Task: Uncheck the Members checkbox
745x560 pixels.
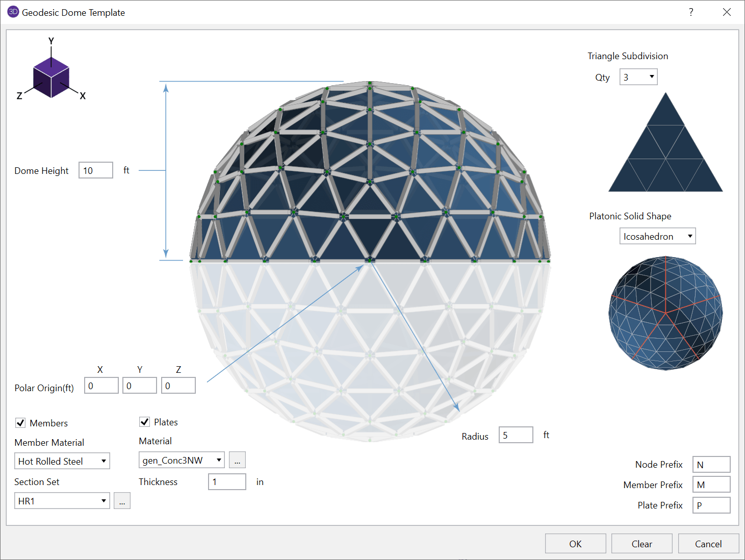Action: (x=20, y=422)
